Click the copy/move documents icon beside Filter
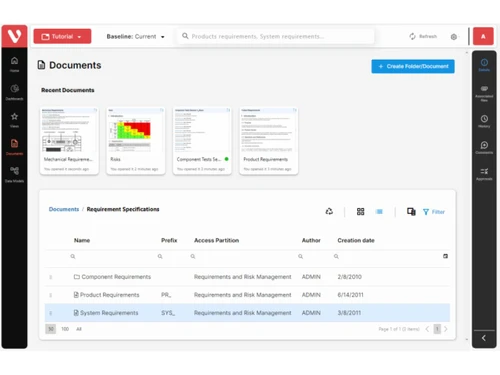 (x=411, y=211)
